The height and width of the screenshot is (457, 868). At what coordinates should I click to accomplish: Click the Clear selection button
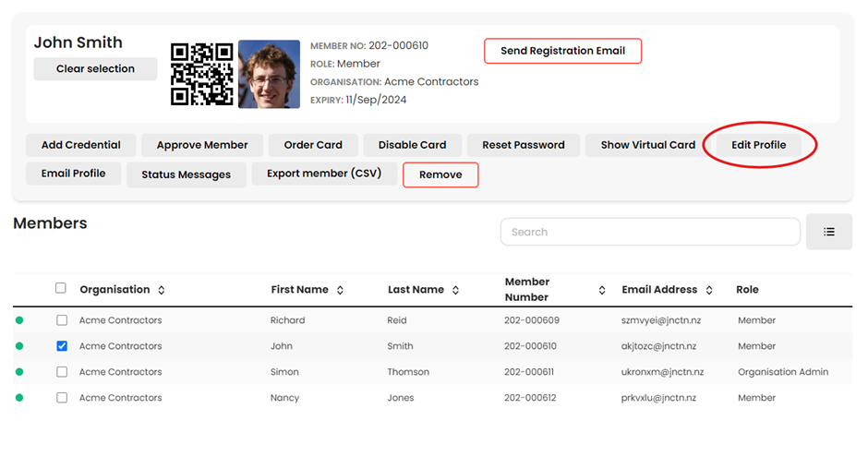tap(95, 69)
